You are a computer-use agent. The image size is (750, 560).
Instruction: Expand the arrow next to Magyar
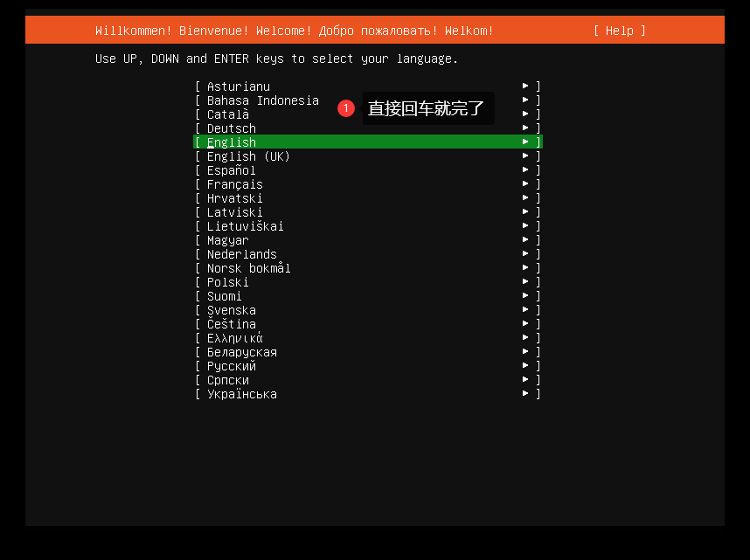(525, 239)
